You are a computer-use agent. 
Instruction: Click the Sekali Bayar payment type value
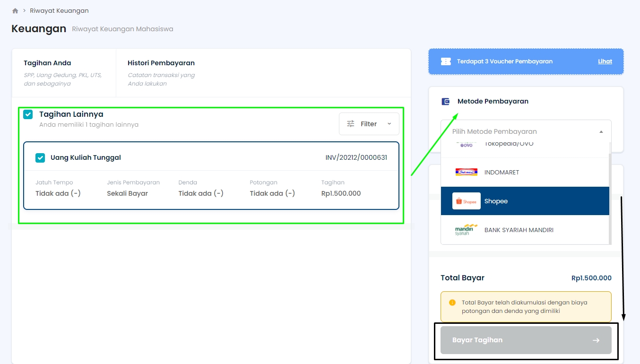[x=127, y=193]
